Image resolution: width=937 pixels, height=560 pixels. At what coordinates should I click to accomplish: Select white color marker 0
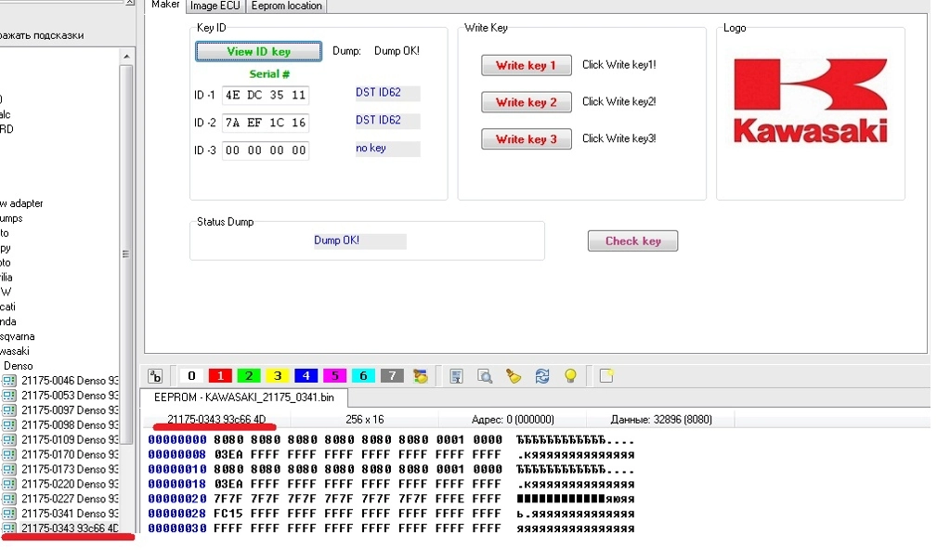click(x=191, y=376)
